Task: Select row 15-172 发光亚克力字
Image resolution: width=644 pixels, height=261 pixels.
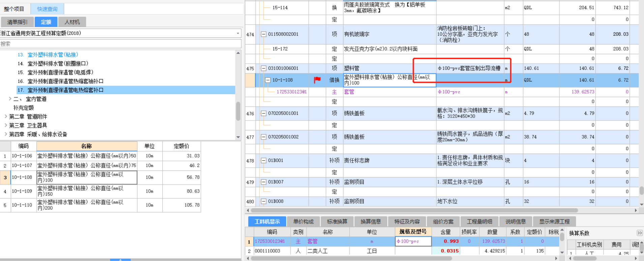Action: click(x=442, y=49)
